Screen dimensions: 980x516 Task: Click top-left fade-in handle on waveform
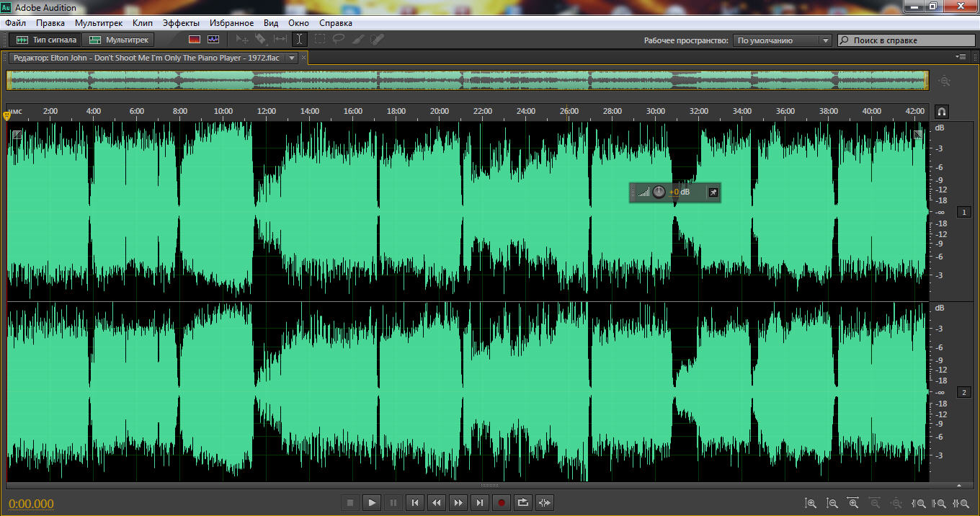tap(17, 134)
